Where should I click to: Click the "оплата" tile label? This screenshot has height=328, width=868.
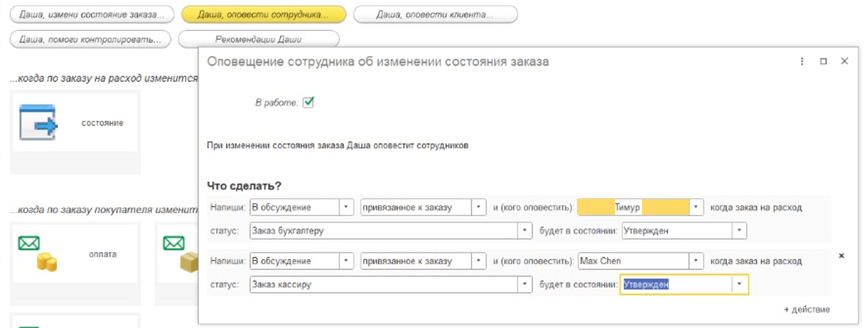(103, 254)
